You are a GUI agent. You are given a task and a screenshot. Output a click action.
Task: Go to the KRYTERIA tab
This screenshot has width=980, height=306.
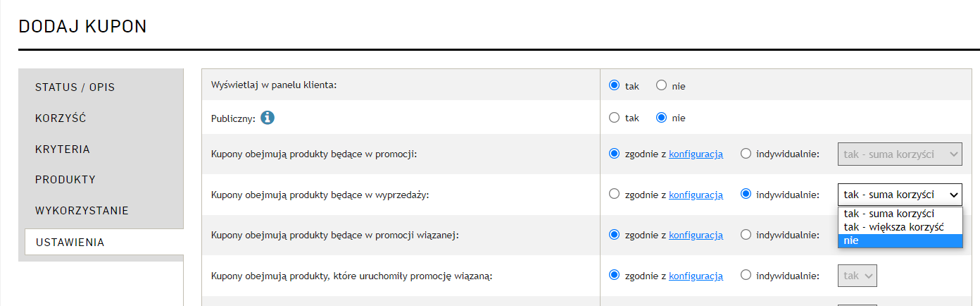(101, 149)
